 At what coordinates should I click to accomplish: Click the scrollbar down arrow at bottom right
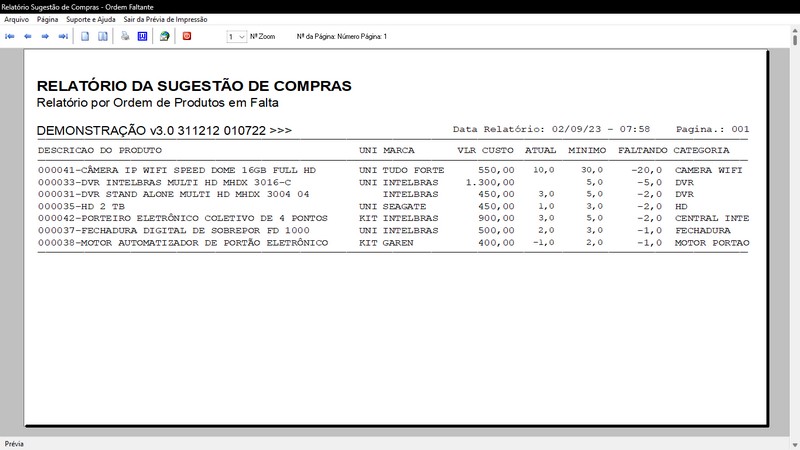(795, 445)
